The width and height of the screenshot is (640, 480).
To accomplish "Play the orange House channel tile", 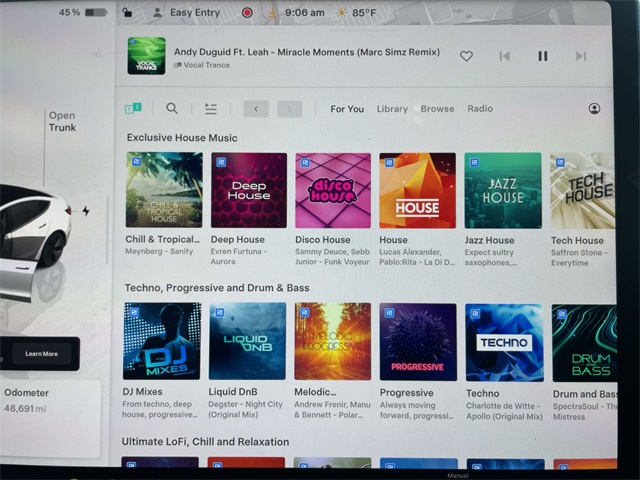I will point(418,191).
